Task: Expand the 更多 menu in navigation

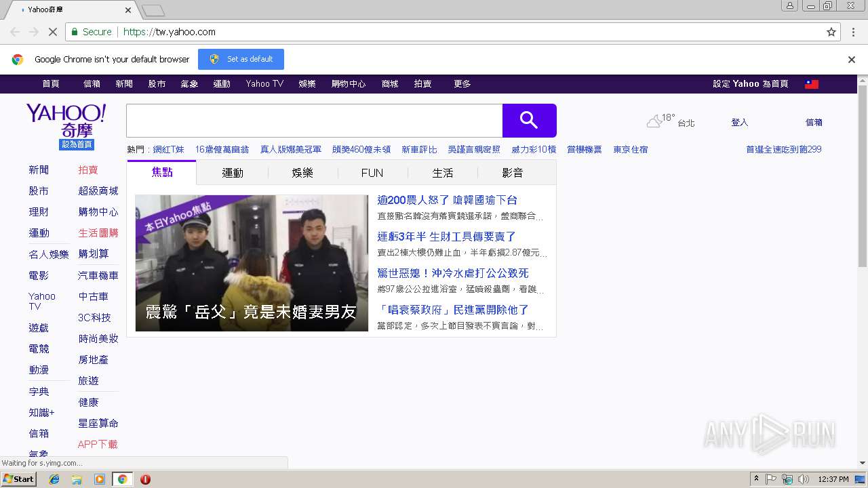Action: click(x=462, y=84)
